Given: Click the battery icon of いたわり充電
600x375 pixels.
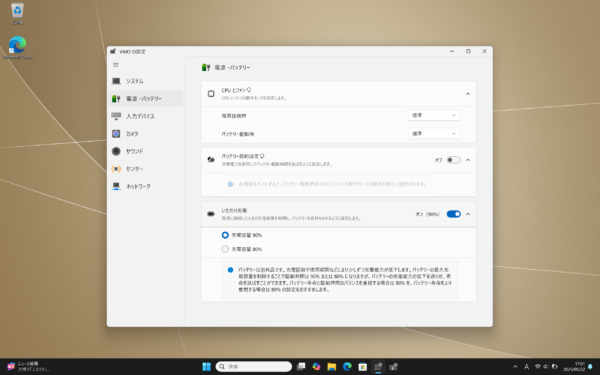Looking at the screenshot, I should click(x=211, y=214).
